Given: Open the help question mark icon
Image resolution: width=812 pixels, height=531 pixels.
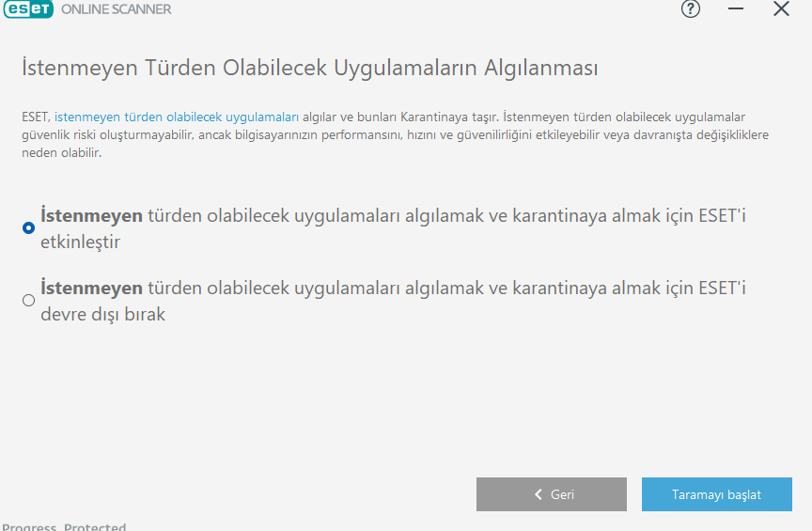Looking at the screenshot, I should tap(691, 8).
